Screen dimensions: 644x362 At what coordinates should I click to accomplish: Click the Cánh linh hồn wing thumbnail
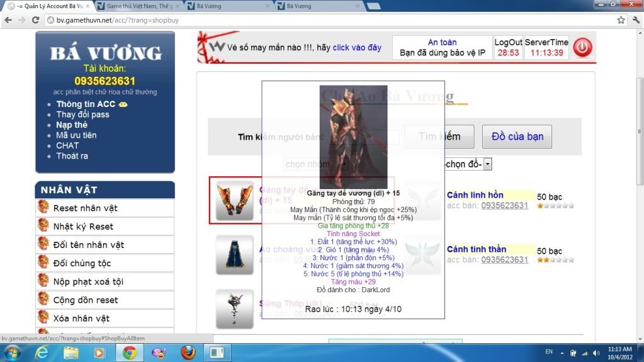pos(423,201)
